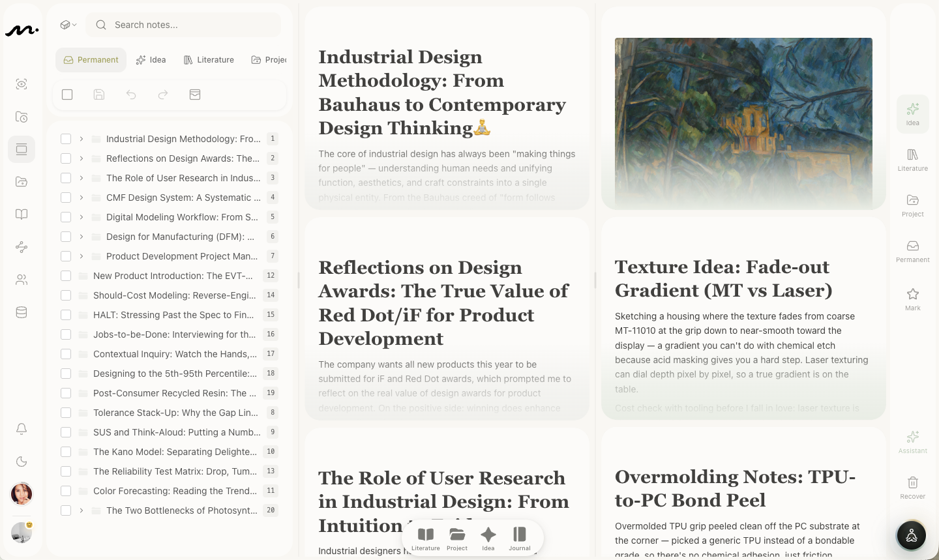The height and width of the screenshot is (560, 939).
Task: Expand the Reflections on Design Awards row
Action: (x=82, y=158)
